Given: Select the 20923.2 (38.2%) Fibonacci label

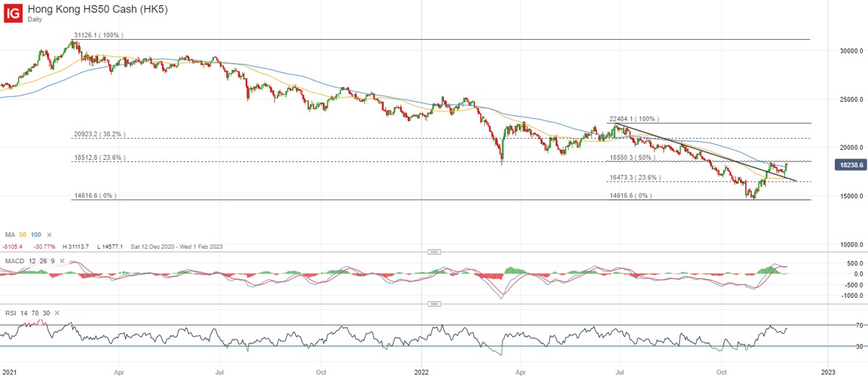Looking at the screenshot, I should pyautogui.click(x=100, y=134).
